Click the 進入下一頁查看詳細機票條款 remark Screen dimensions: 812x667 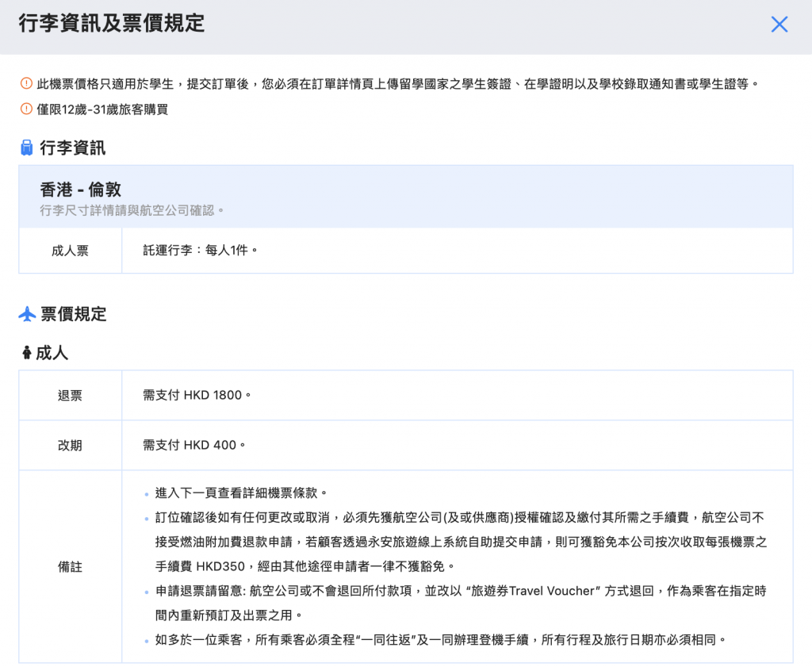tap(241, 493)
